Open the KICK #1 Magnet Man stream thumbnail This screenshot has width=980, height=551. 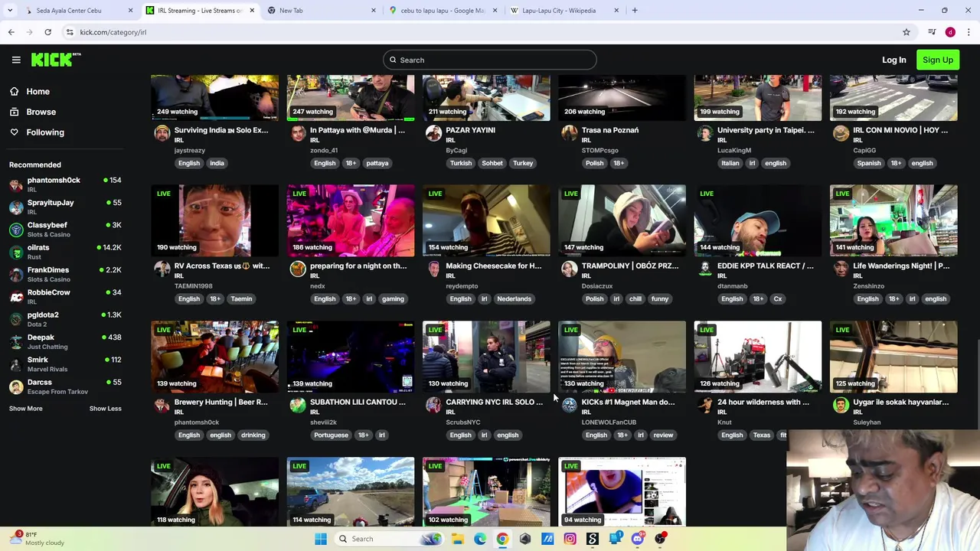pos(622,357)
